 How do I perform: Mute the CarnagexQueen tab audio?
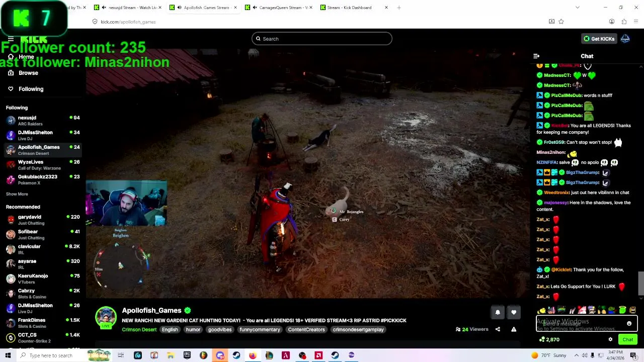(255, 8)
